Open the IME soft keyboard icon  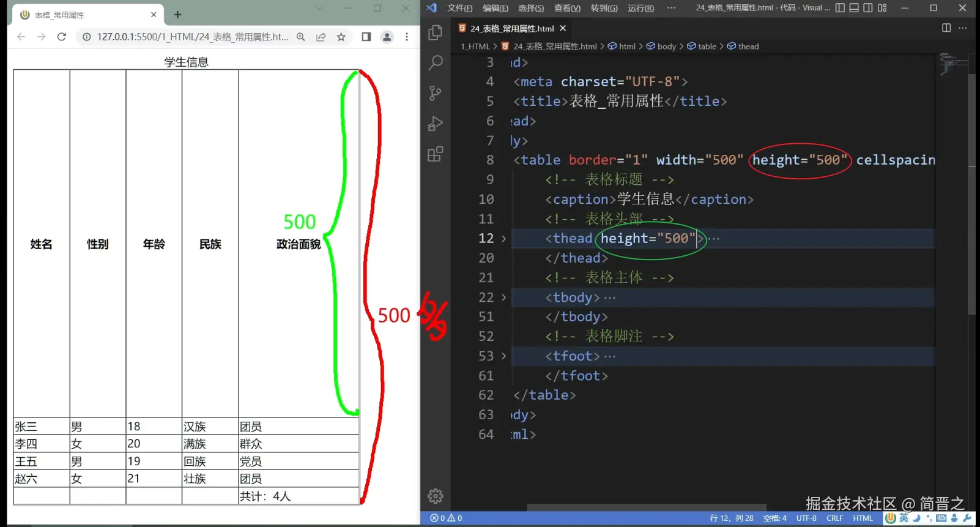pos(941,518)
